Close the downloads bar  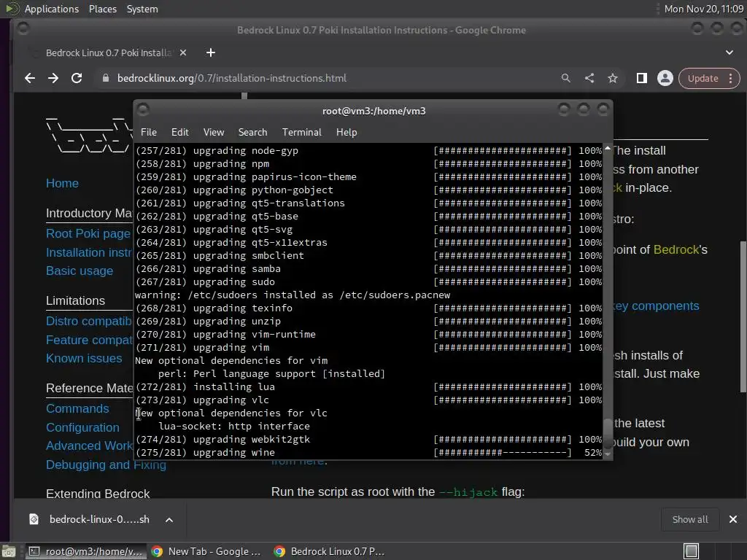coord(732,519)
